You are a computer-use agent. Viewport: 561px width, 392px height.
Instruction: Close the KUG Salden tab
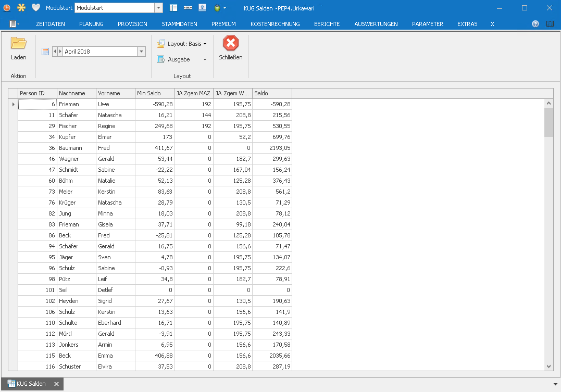point(56,384)
